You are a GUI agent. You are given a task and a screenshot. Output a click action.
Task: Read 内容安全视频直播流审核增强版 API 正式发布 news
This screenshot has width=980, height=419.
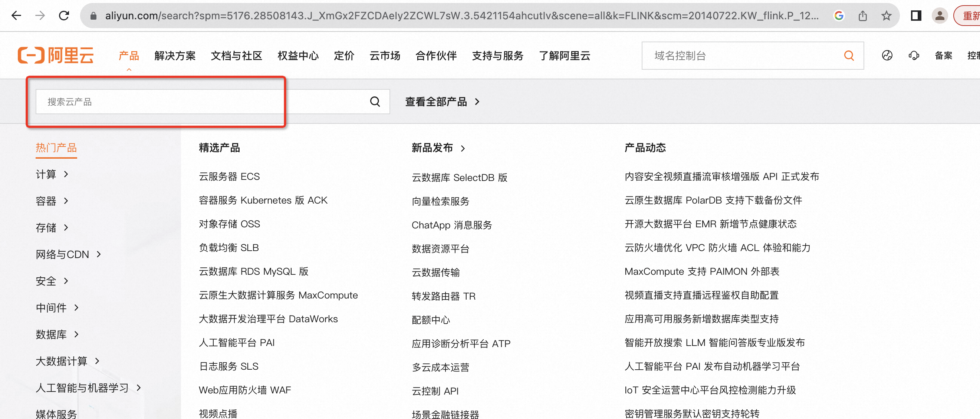(x=722, y=176)
